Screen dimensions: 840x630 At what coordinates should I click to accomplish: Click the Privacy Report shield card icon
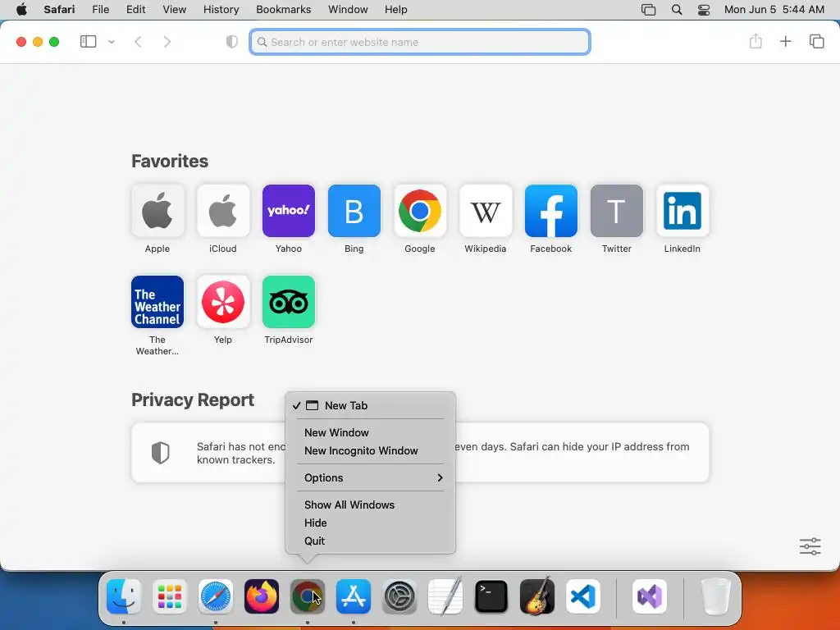160,453
